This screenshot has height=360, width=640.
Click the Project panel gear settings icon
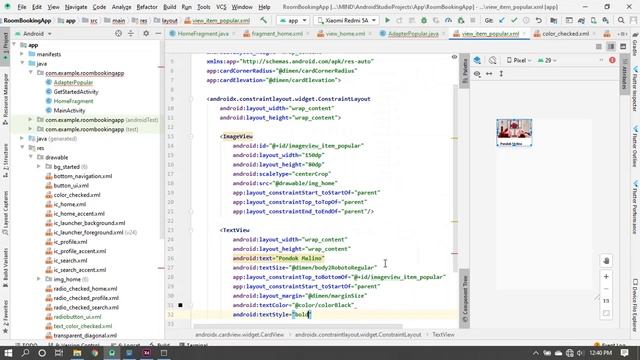point(146,33)
